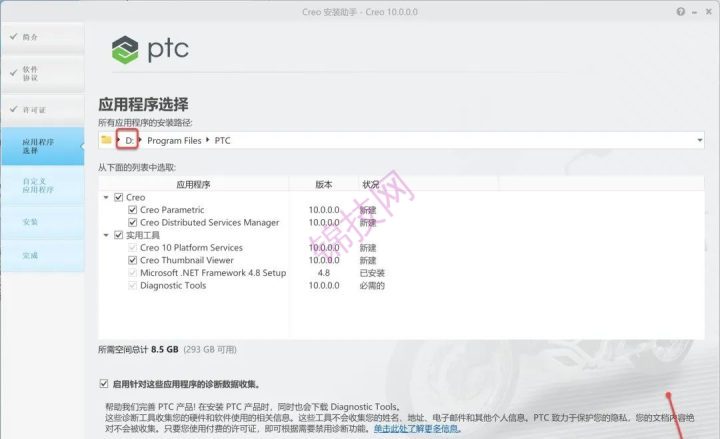Toggle Creo Distributed Services Manager checkbox
The image size is (720, 439).
coord(133,222)
